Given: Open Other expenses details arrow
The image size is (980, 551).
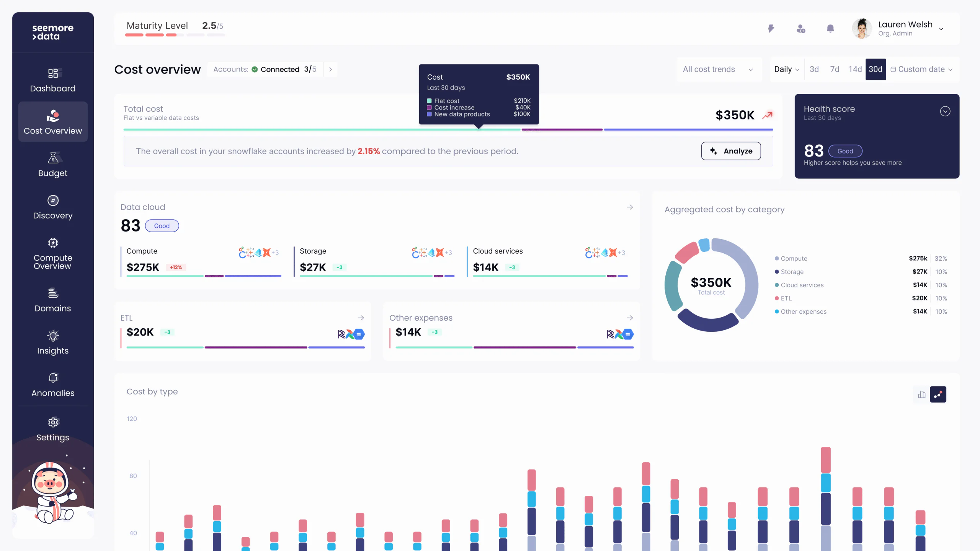Looking at the screenshot, I should (x=630, y=318).
